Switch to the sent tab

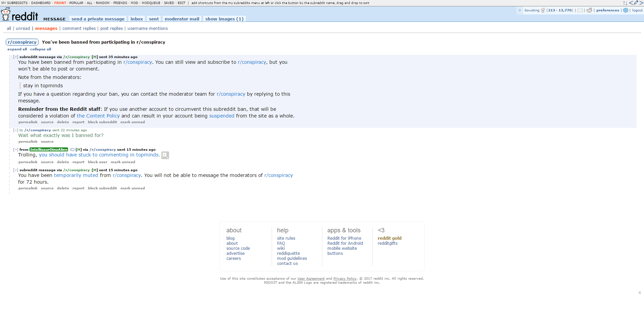154,19
